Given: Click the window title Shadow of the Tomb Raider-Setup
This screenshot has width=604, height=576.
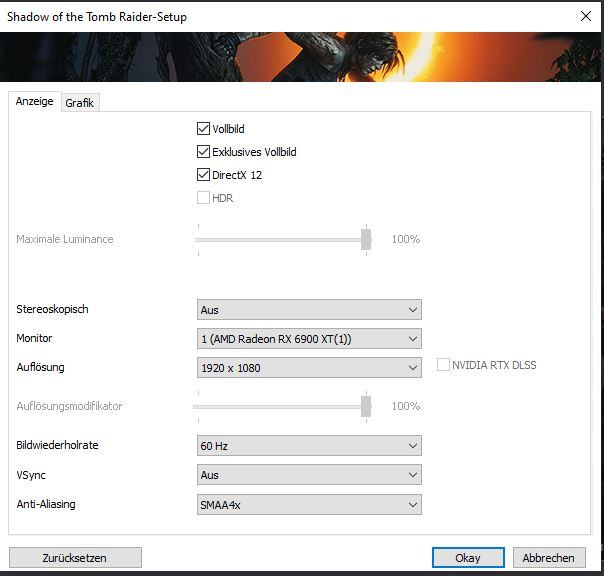Looking at the screenshot, I should point(97,17).
